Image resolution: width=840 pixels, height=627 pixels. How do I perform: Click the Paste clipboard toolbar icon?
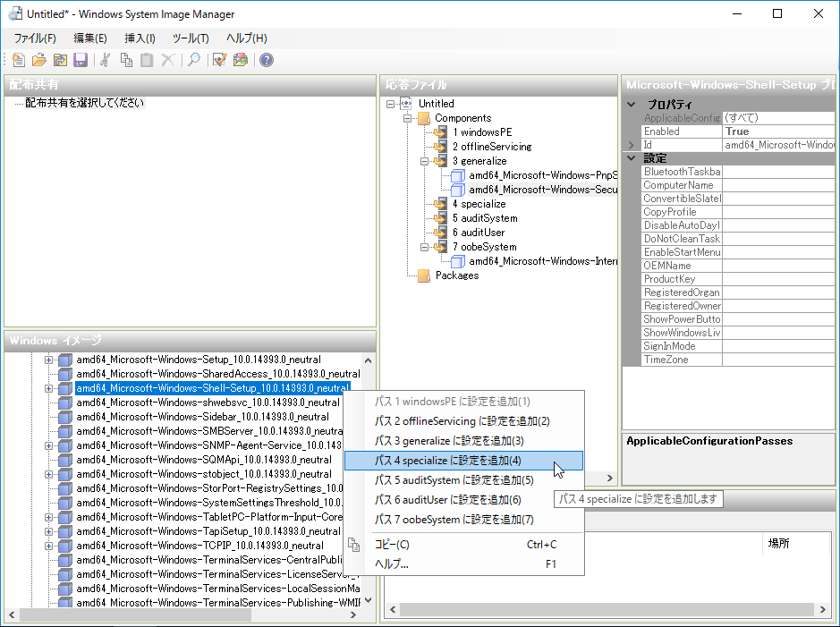tap(147, 59)
